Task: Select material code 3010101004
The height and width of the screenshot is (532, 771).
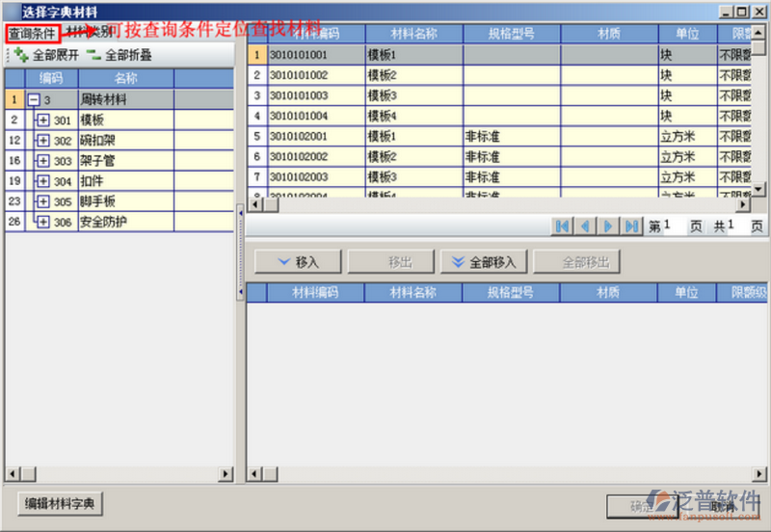Action: pyautogui.click(x=299, y=116)
